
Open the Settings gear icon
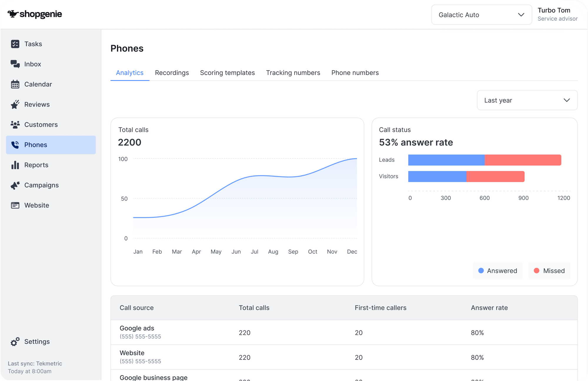15,342
